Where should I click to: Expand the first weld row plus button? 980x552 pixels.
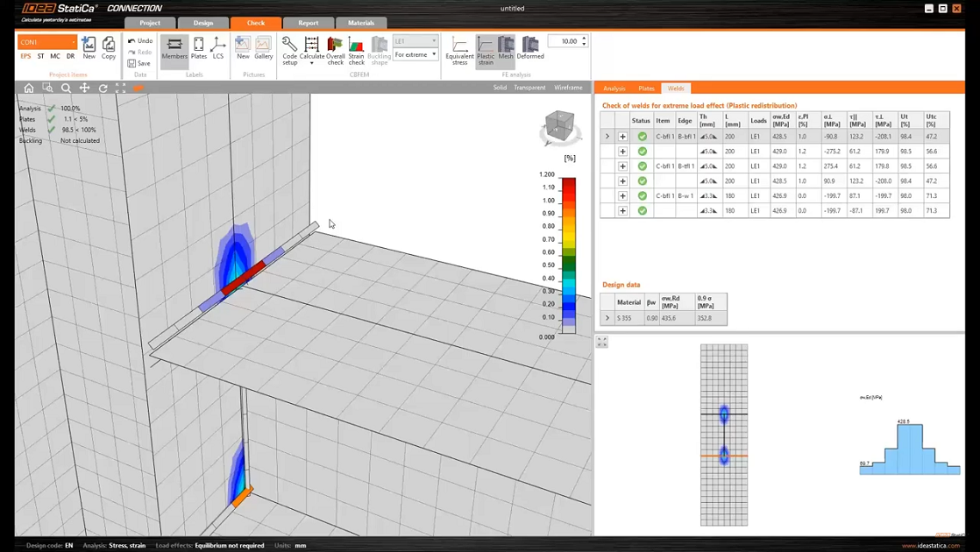(622, 137)
